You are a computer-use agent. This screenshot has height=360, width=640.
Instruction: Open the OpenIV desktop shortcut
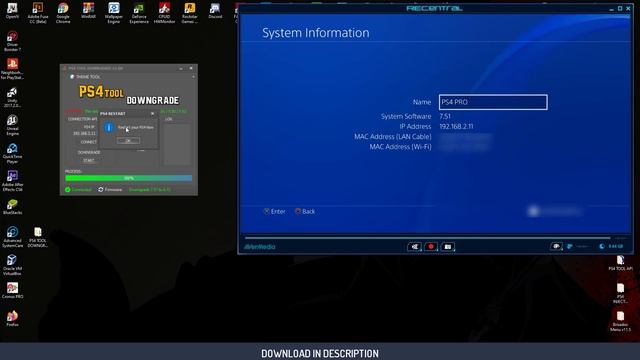click(12, 11)
